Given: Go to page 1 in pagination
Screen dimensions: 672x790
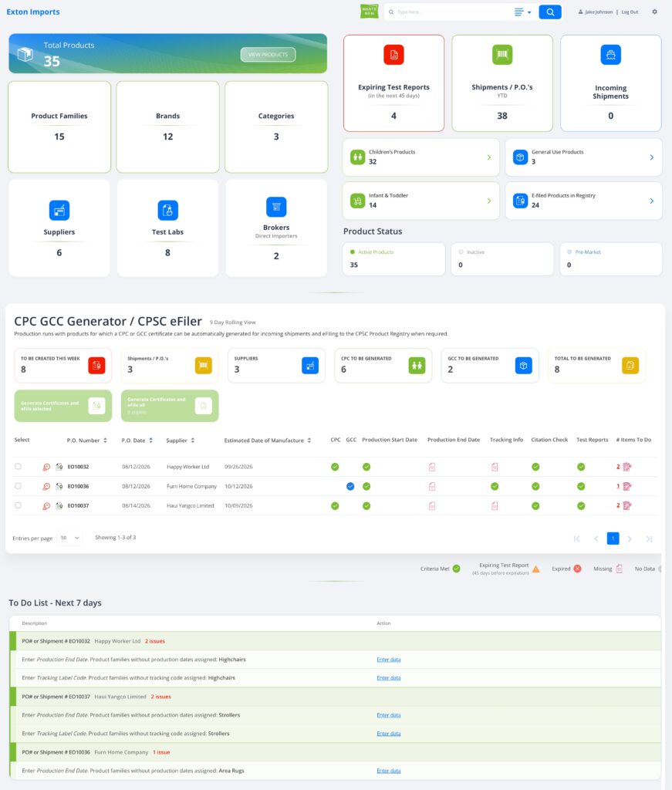Looking at the screenshot, I should pyautogui.click(x=613, y=538).
